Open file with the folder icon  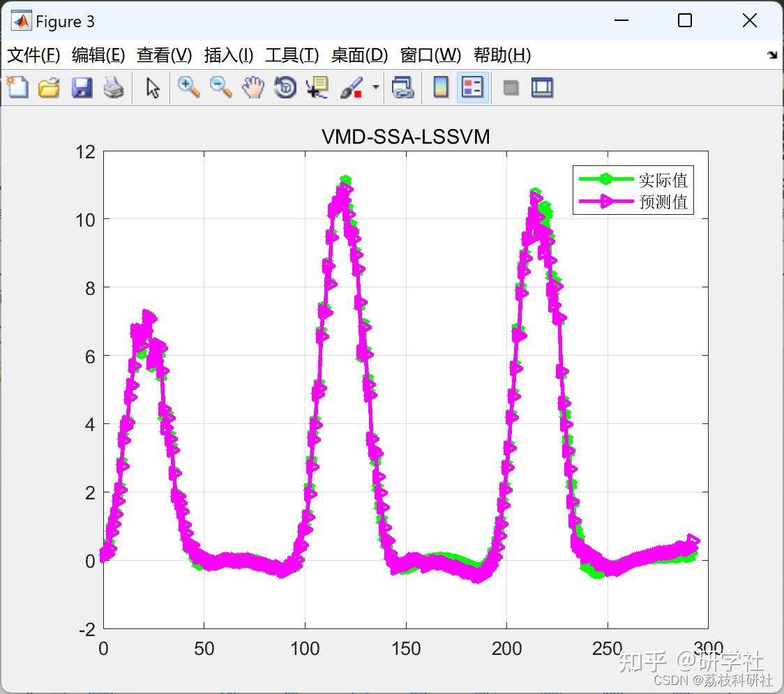(49, 87)
